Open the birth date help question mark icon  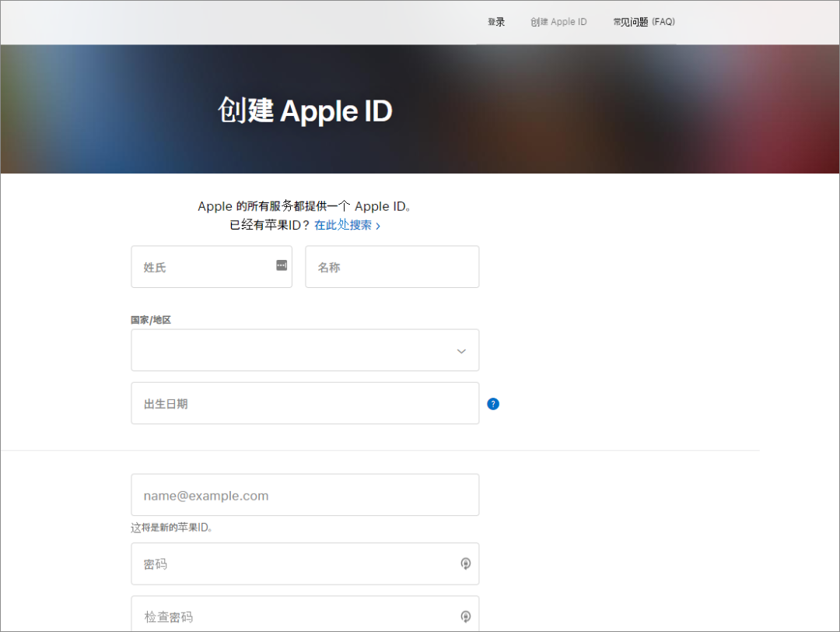point(493,403)
